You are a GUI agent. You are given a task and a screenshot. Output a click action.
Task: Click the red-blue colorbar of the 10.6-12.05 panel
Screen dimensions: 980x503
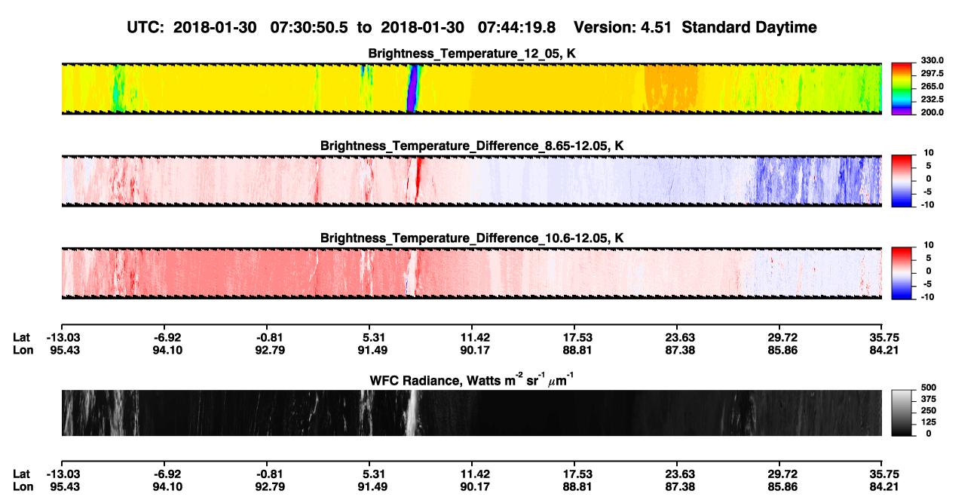[901, 272]
